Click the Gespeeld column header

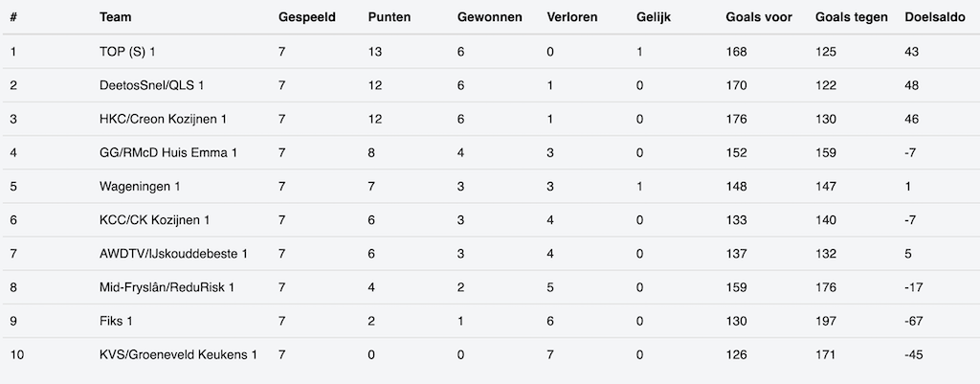click(306, 18)
